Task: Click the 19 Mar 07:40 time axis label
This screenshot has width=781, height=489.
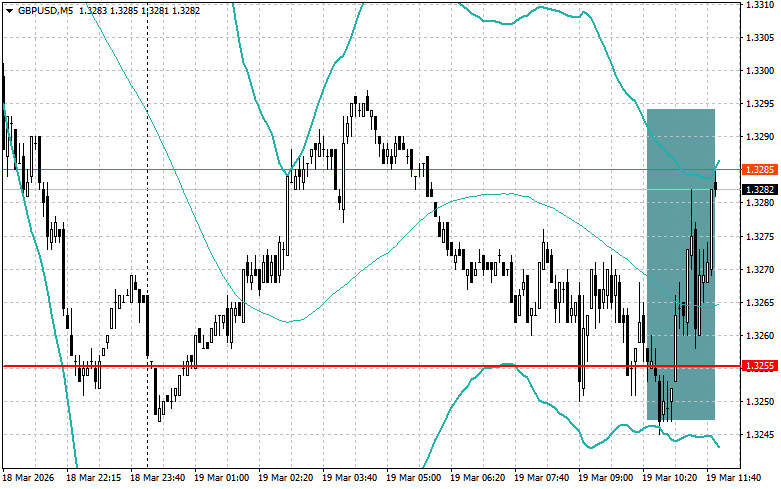Action: pyautogui.click(x=541, y=478)
